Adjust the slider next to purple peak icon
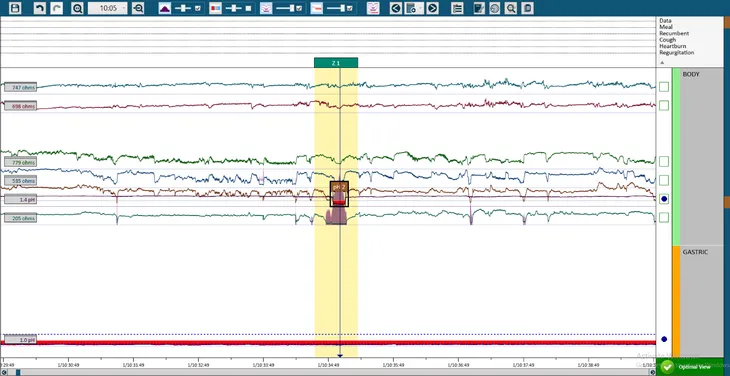This screenshot has width=730, height=376. click(x=183, y=8)
